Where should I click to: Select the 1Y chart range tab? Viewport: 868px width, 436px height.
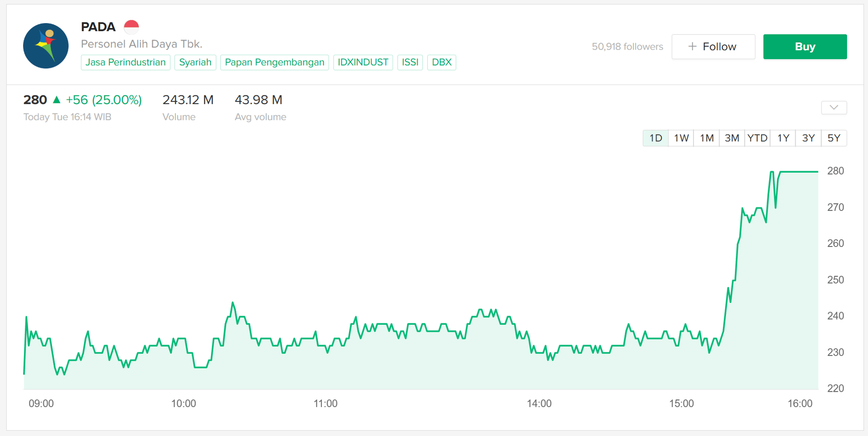pyautogui.click(x=783, y=138)
